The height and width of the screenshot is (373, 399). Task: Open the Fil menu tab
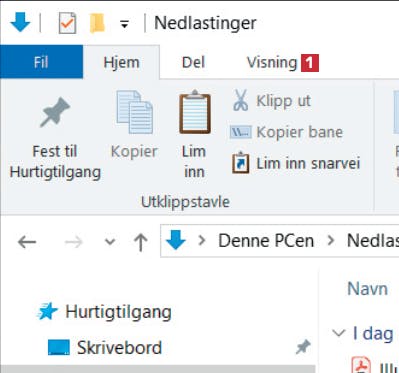click(41, 62)
